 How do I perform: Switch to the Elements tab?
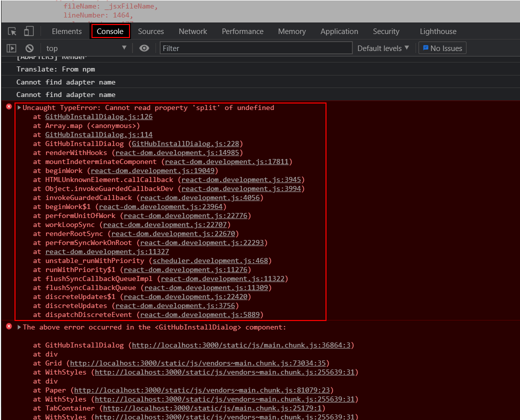tap(66, 31)
